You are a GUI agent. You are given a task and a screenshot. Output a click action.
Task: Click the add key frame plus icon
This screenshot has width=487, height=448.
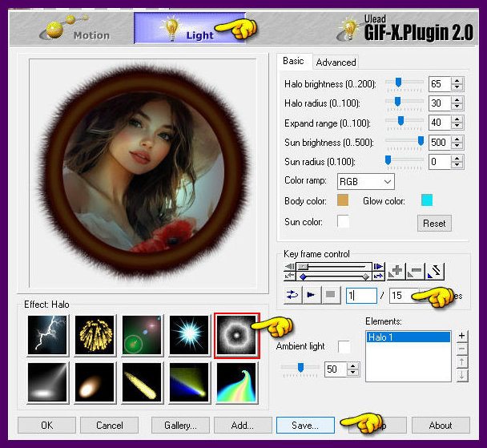coord(396,272)
